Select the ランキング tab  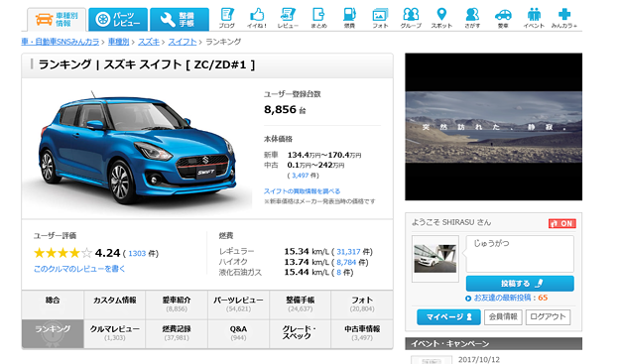click(x=53, y=334)
